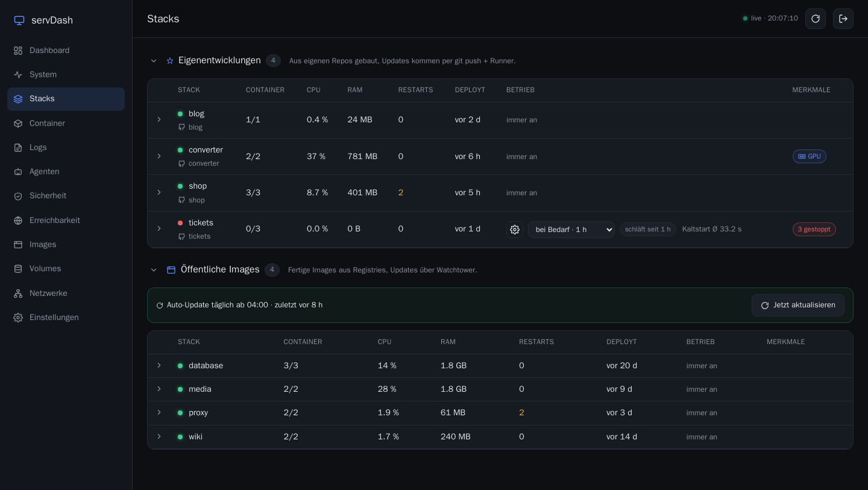
Task: Click the repo icon under shop
Action: [181, 200]
